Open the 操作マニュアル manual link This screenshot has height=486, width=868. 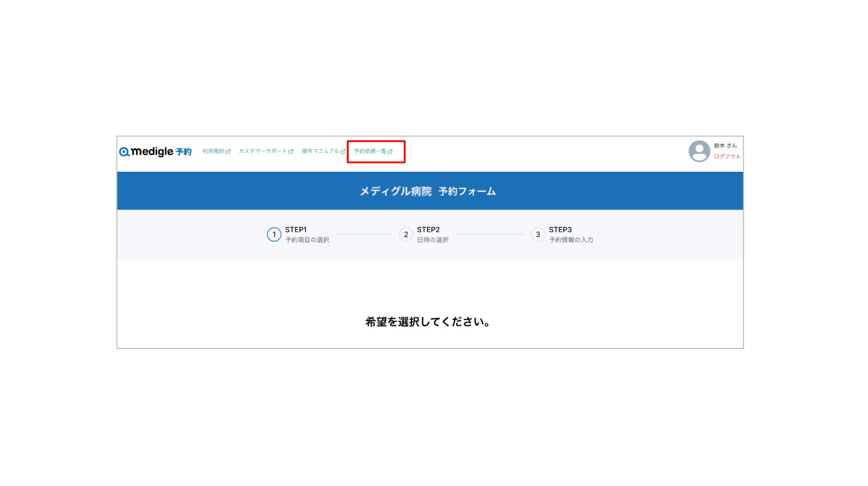point(320,151)
